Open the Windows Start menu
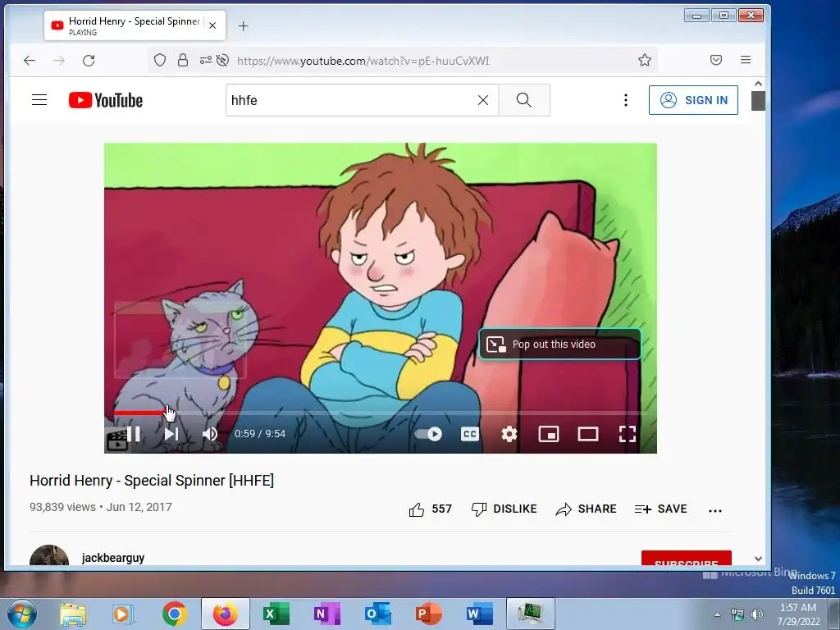Image resolution: width=840 pixels, height=630 pixels. [x=22, y=614]
